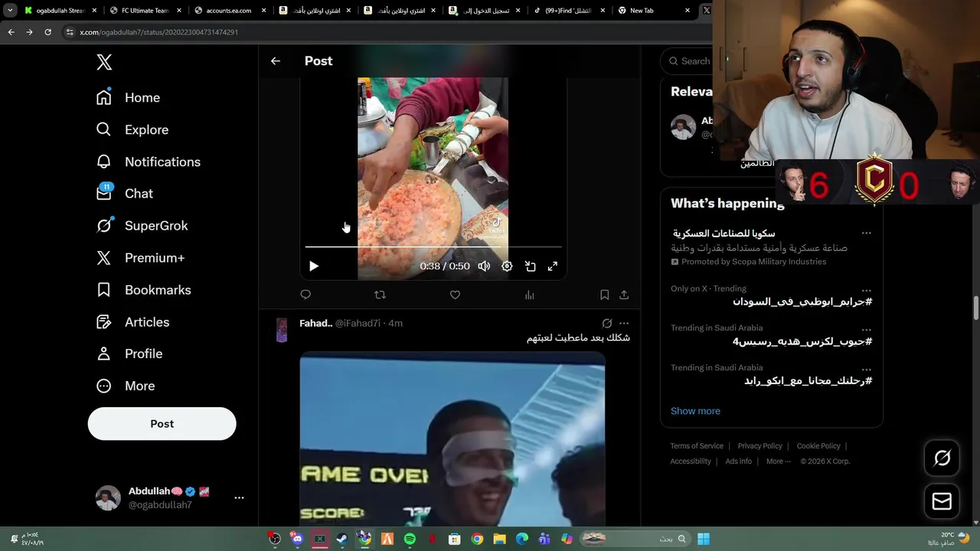Click the X logo in the sidebar
The width and height of the screenshot is (980, 551).
(x=104, y=62)
